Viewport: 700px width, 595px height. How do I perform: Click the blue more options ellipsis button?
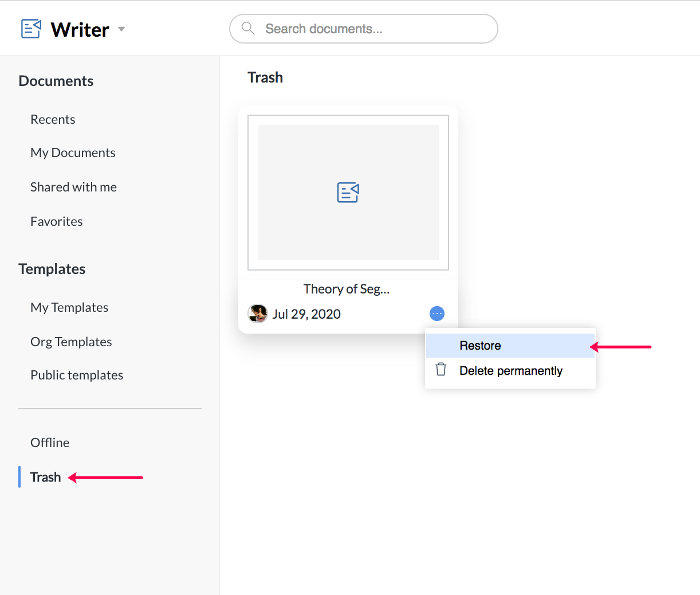coord(437,314)
